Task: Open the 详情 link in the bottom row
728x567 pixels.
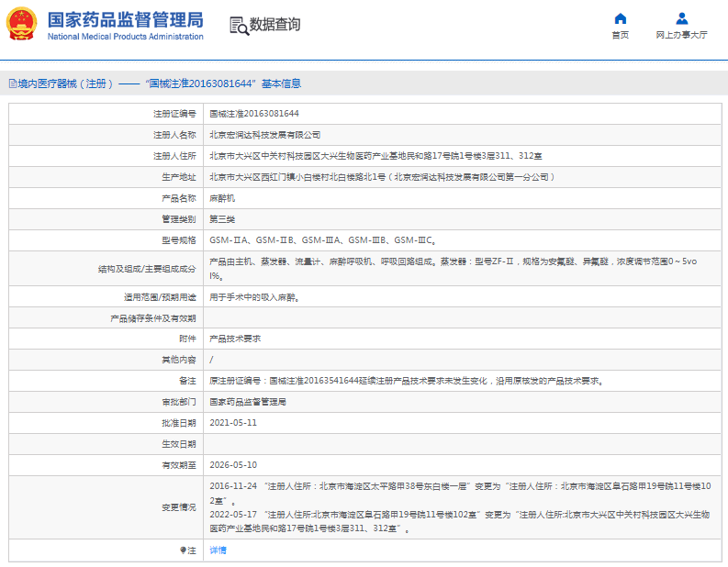Action: [x=218, y=550]
